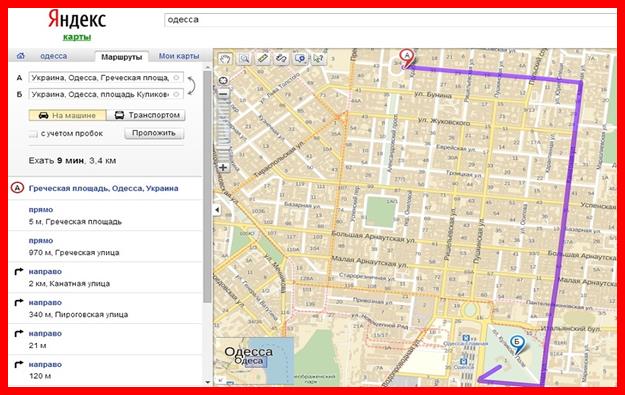This screenshot has width=625, height=395.
Task: Zoom in using the plus button
Action: tap(223, 167)
